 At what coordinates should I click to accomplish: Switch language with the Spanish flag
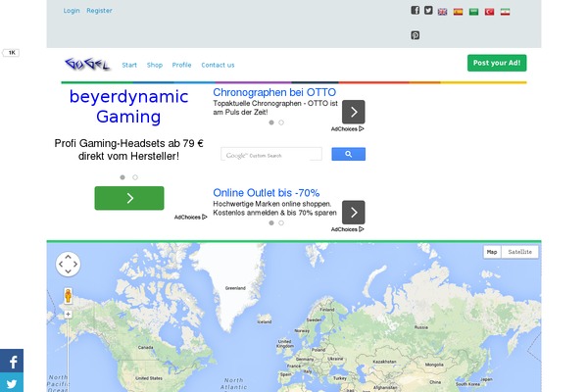pyautogui.click(x=458, y=12)
